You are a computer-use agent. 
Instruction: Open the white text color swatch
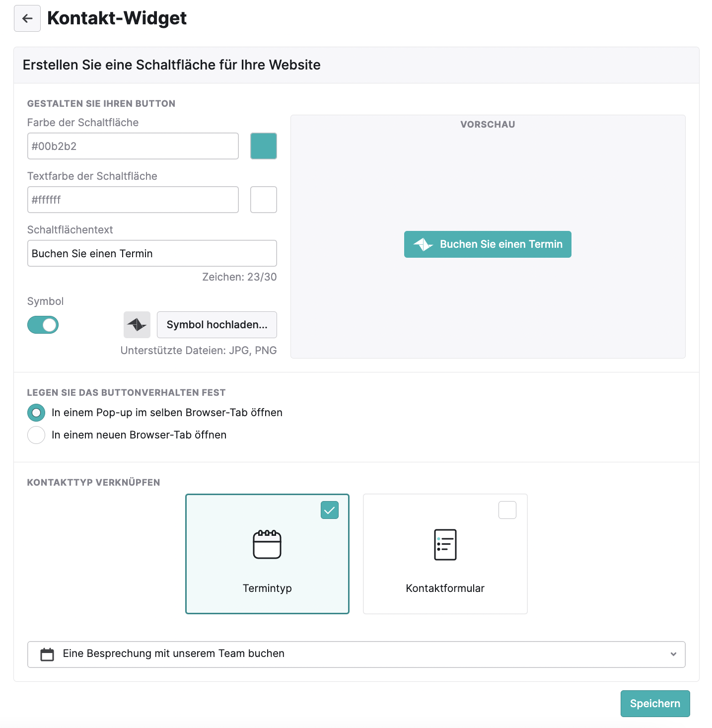(x=264, y=200)
